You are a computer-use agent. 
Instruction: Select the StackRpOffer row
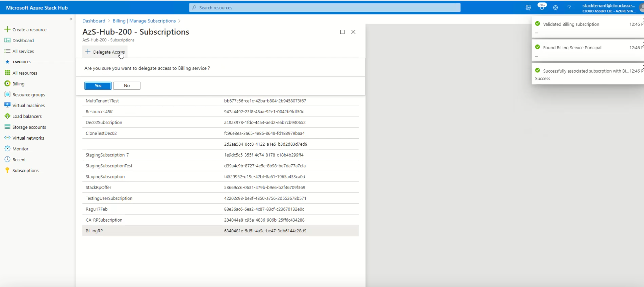click(x=221, y=188)
